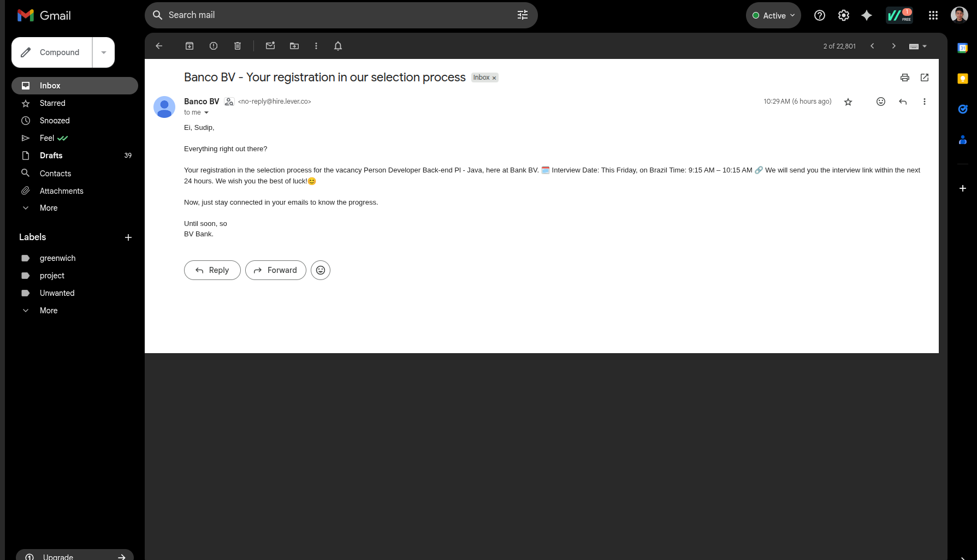Screen dimensions: 977x560
Task: Open Google Calendar side panel
Action: pyautogui.click(x=963, y=48)
